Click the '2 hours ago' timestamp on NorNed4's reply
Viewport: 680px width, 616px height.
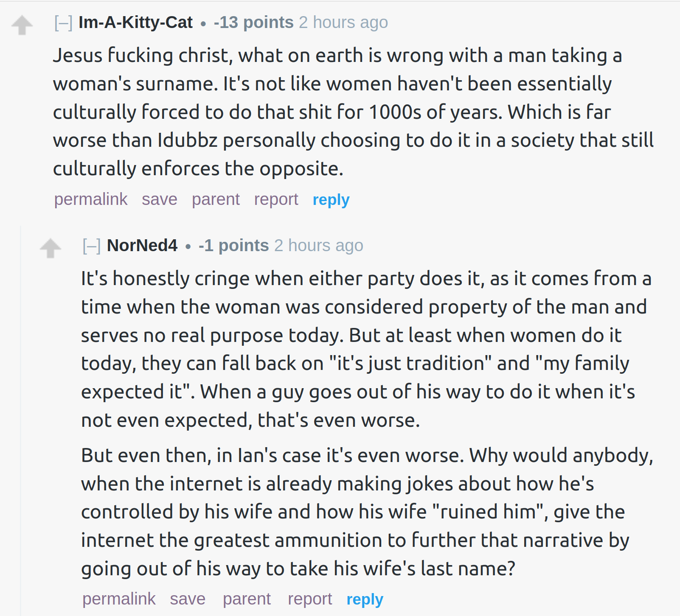[319, 246]
